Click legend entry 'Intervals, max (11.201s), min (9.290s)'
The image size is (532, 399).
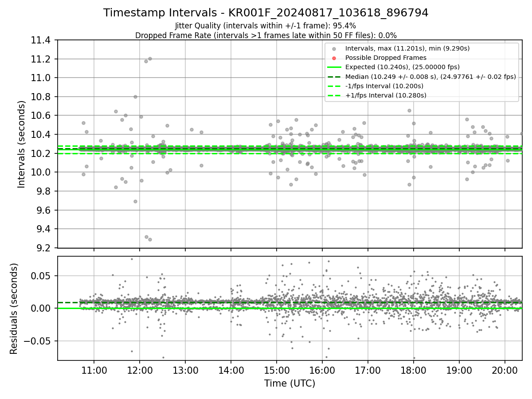point(407,48)
